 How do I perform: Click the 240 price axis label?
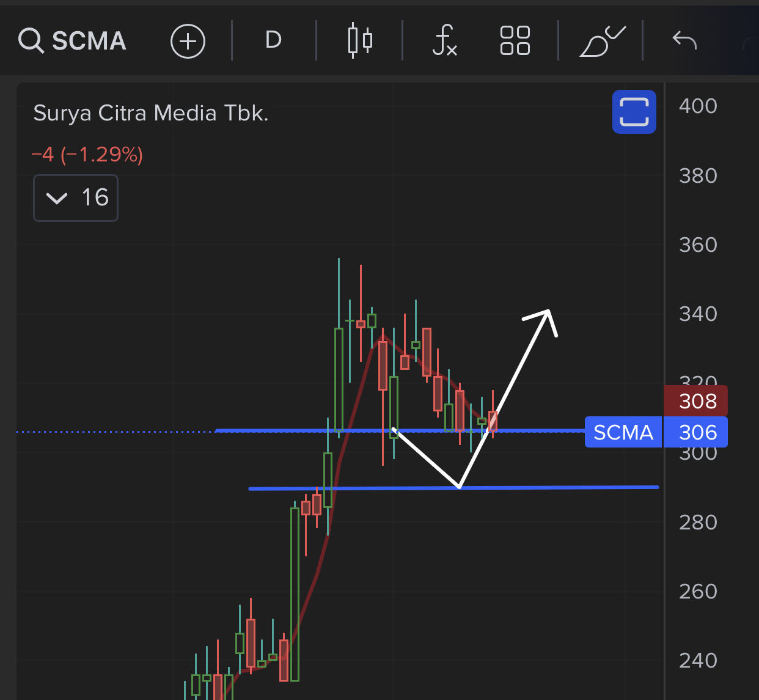698,660
